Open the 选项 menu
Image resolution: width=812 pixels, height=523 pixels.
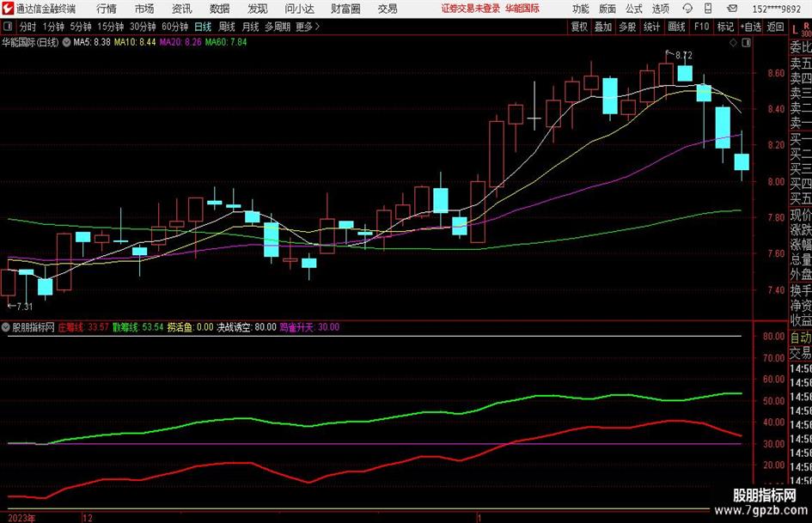point(660,9)
